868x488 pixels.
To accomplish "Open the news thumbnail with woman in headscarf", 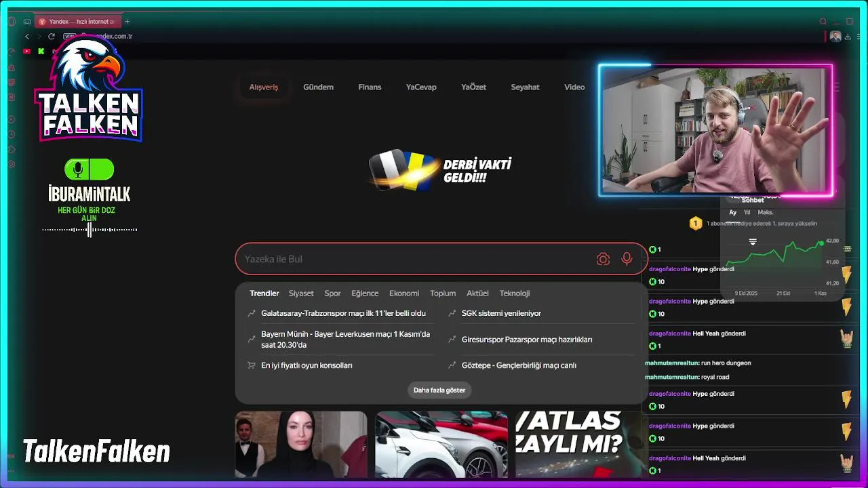I will point(301,444).
